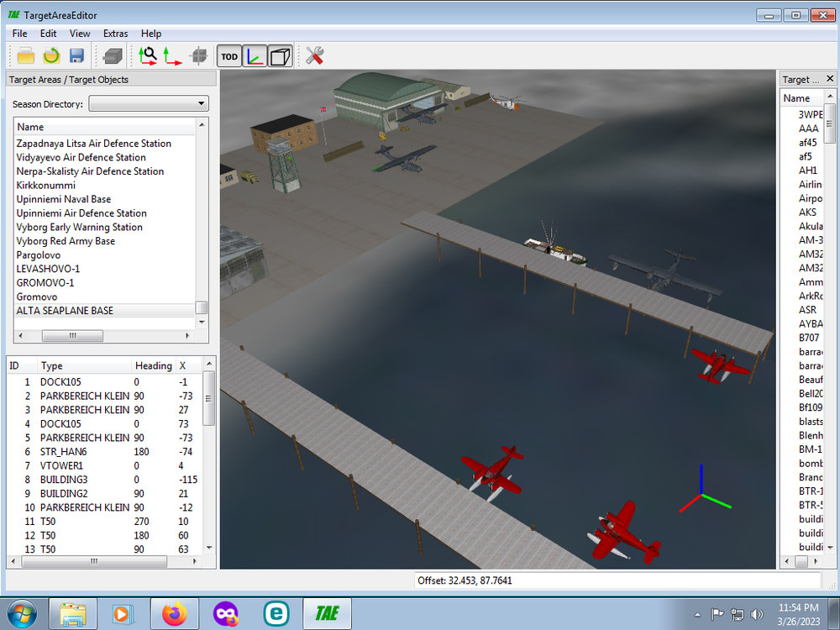Launch Firefox from the taskbar
Viewport: 840px width, 630px height.
[x=175, y=614]
